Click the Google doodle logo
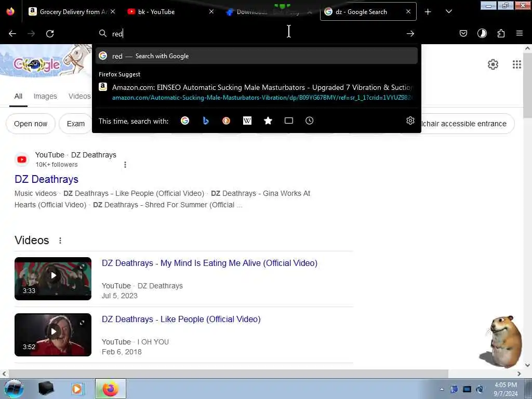 (46, 61)
